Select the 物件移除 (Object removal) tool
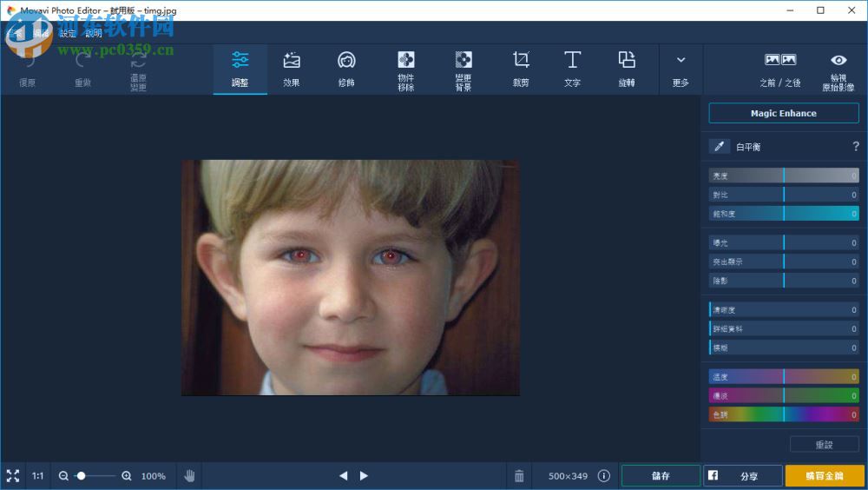This screenshot has height=490, width=868. (405, 70)
